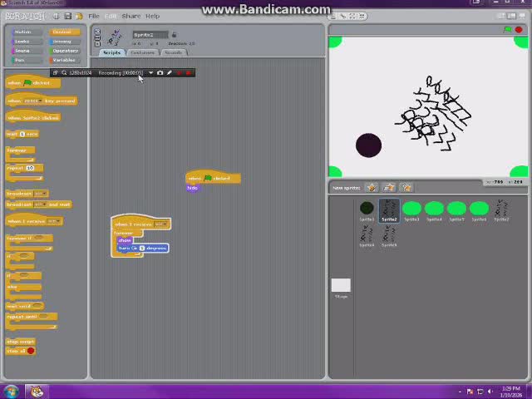Open the Edit menu

coord(111,16)
